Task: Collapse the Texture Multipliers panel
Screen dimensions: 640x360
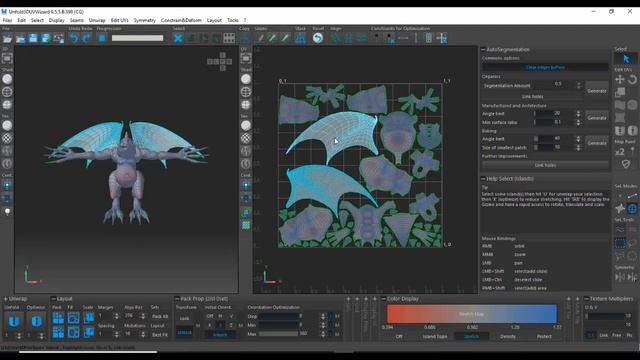Action: (x=586, y=299)
